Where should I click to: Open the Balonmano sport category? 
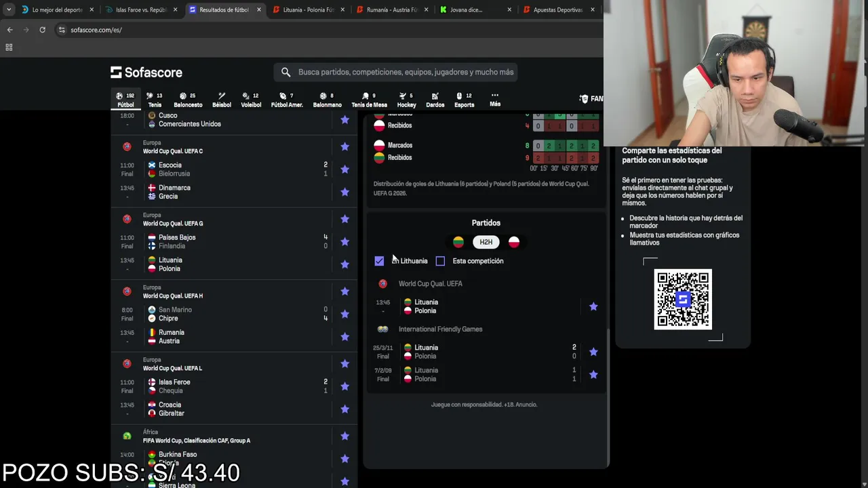(x=327, y=100)
